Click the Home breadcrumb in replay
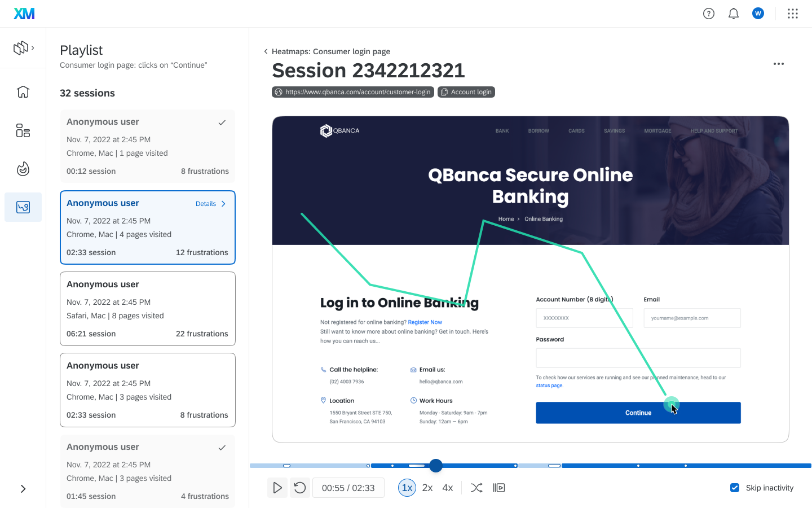The width and height of the screenshot is (812, 508). (x=506, y=219)
